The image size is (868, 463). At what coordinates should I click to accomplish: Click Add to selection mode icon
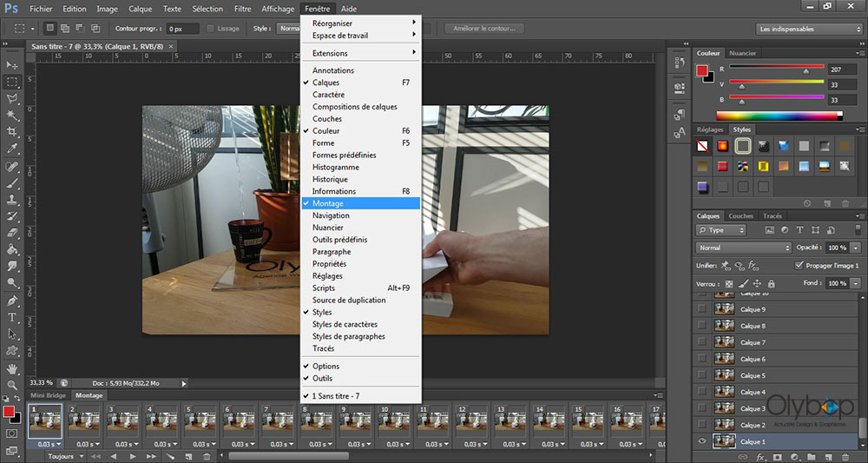65,29
